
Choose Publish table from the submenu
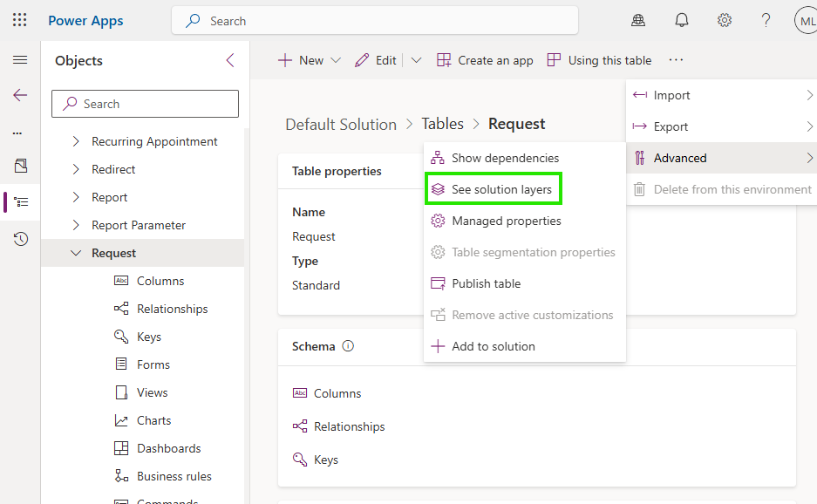[x=486, y=283]
